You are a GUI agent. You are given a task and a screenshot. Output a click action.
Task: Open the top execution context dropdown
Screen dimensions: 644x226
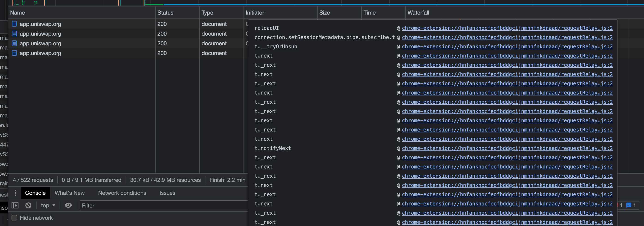pyautogui.click(x=48, y=205)
